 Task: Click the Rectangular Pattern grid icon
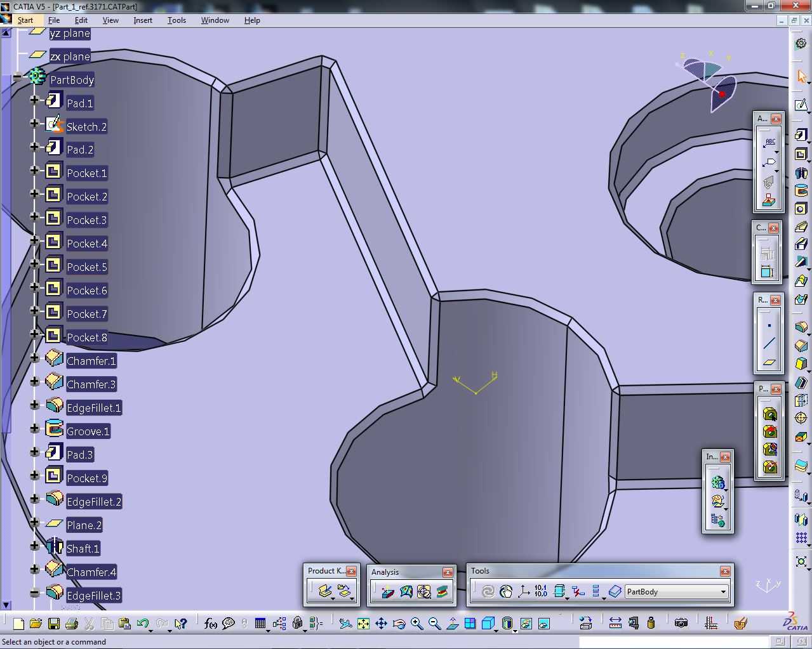801,539
